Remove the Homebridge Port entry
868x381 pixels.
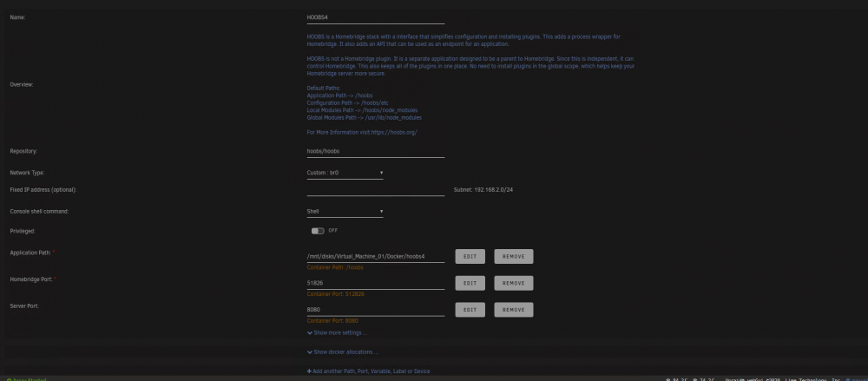pyautogui.click(x=514, y=283)
